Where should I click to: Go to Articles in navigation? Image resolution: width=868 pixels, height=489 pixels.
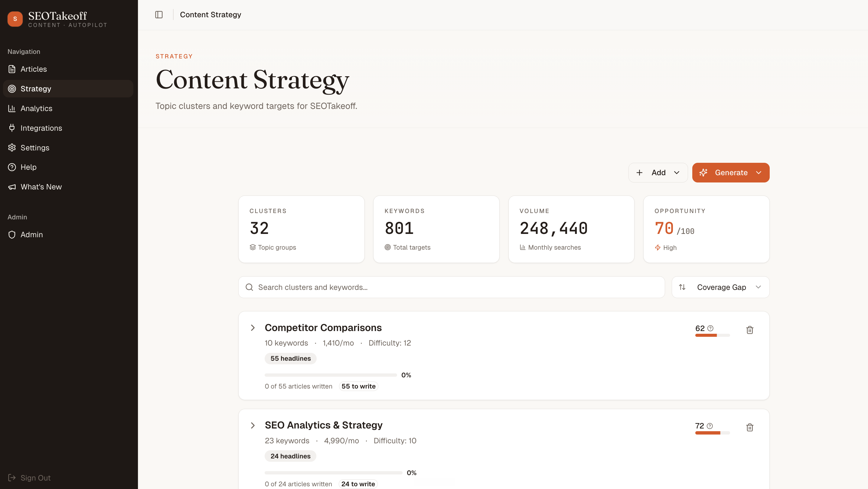click(68, 69)
